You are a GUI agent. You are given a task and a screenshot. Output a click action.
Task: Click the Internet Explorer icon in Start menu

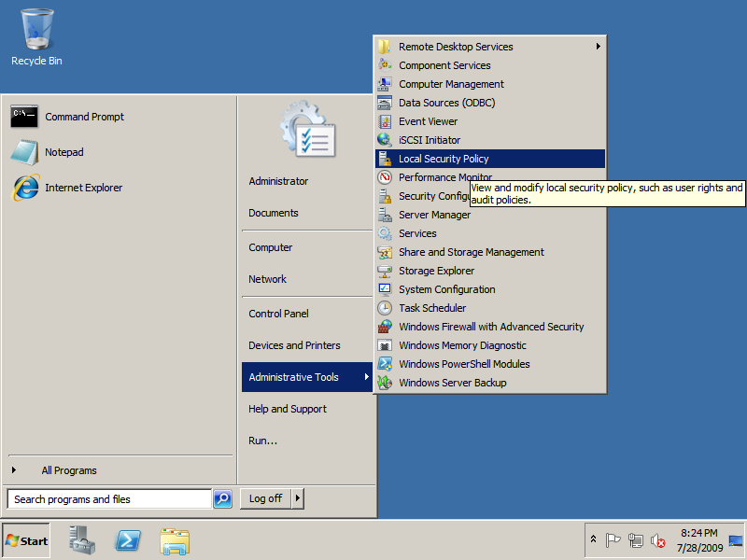pyautogui.click(x=26, y=188)
